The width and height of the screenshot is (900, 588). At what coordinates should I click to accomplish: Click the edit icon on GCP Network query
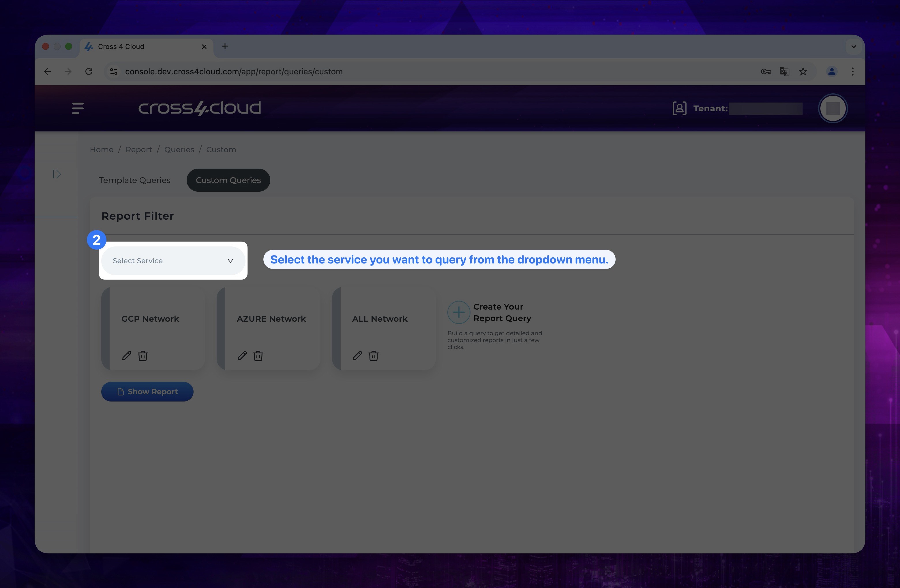pos(126,356)
